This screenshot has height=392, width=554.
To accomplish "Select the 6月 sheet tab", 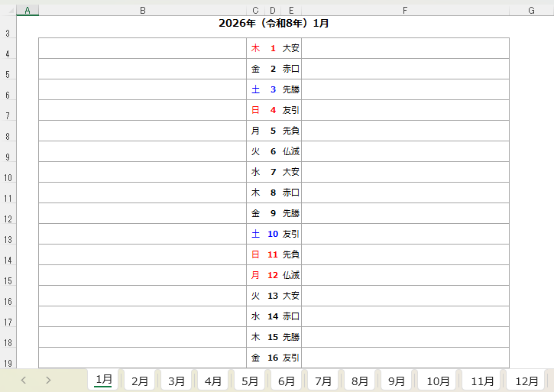I will click(x=287, y=381).
